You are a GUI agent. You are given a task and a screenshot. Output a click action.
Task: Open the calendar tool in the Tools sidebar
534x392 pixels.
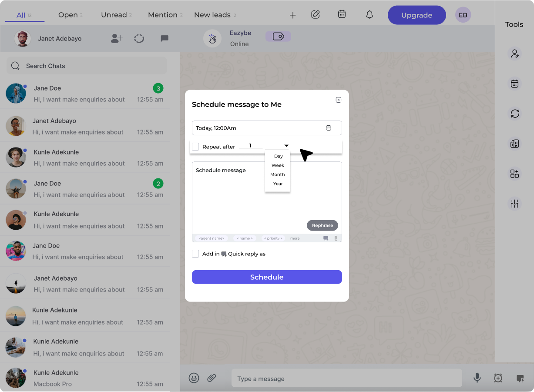click(515, 84)
